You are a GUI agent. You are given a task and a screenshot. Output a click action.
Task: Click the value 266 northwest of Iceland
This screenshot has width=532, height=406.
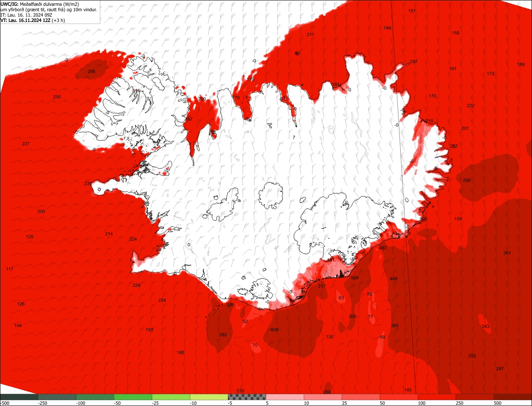(x=91, y=71)
